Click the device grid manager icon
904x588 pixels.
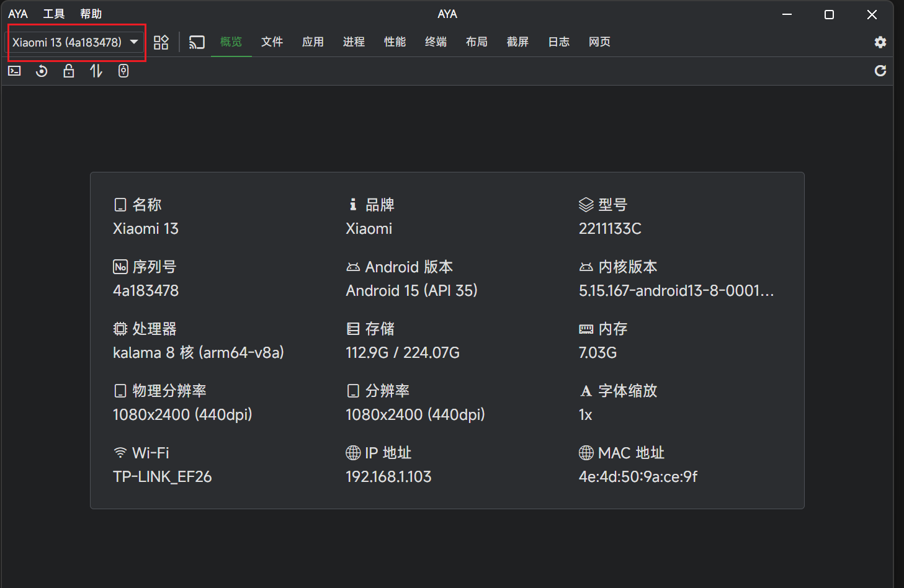161,42
